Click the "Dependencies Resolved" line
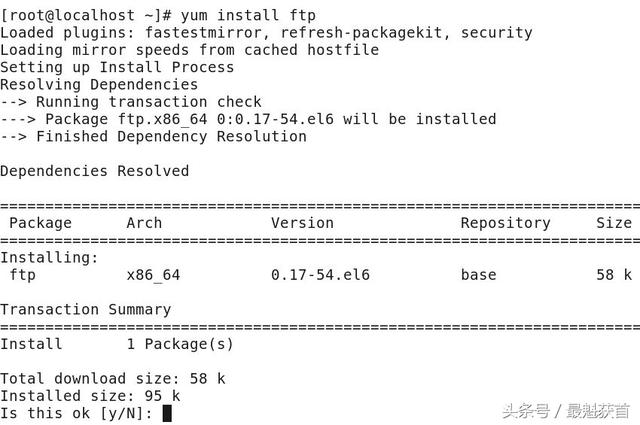 [x=94, y=171]
